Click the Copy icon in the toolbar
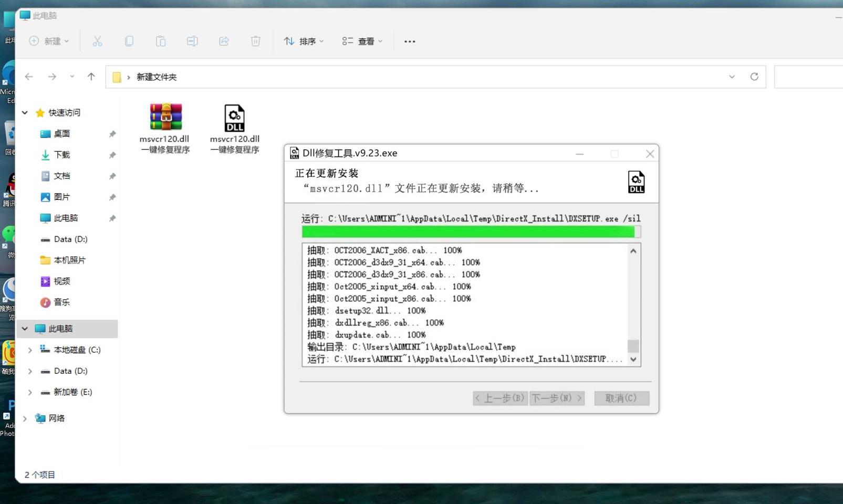The height and width of the screenshot is (504, 843). pyautogui.click(x=129, y=41)
